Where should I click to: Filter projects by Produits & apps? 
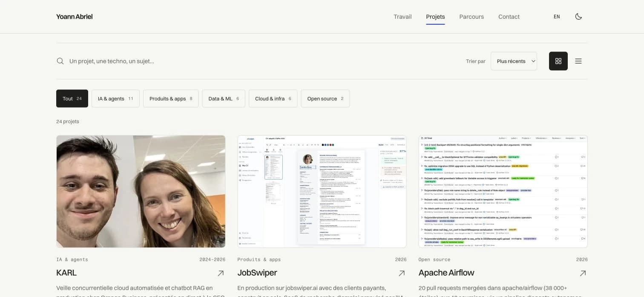[171, 98]
